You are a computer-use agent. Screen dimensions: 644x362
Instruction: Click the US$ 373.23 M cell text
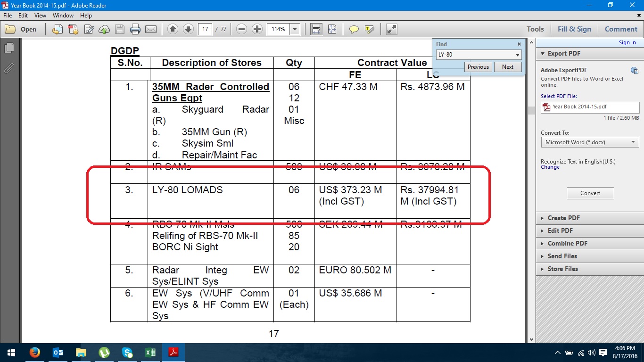pos(350,190)
